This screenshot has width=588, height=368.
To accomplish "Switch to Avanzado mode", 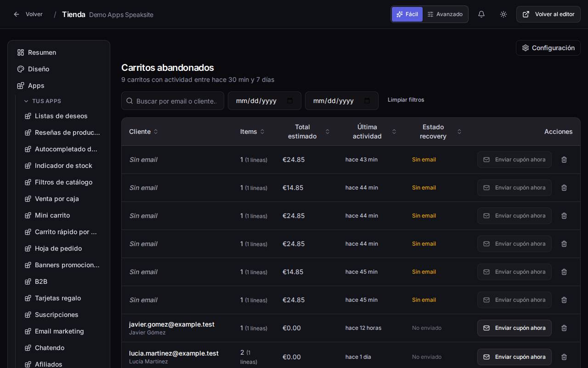I will (445, 14).
